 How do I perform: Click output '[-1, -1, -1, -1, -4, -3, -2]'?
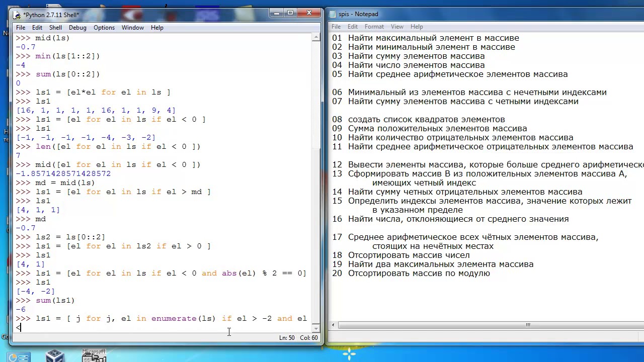[x=86, y=137]
